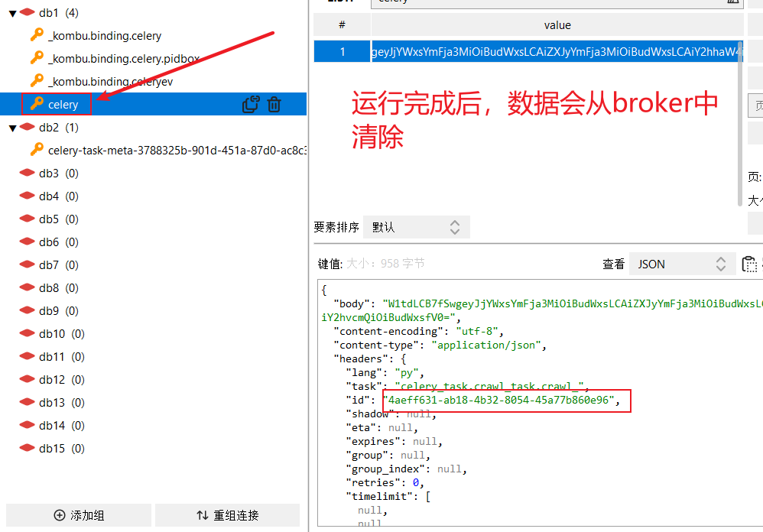Click the db15 database icon
This screenshot has height=532, width=763.
point(28,447)
